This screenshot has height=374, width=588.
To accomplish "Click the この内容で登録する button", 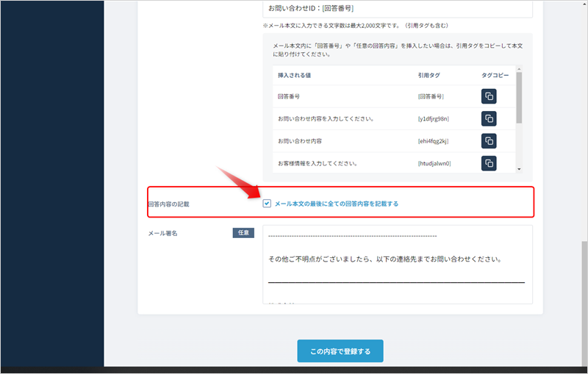I will pos(340,351).
